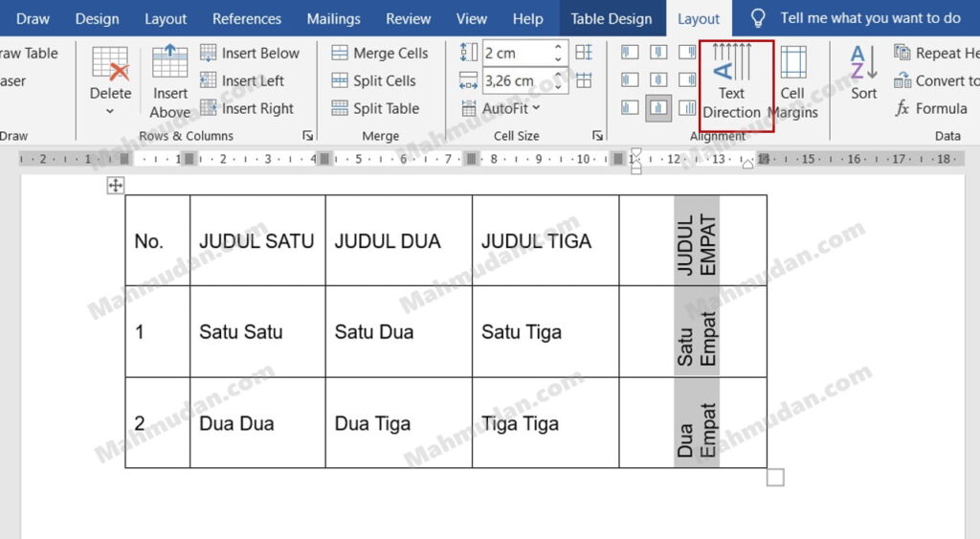Click Insert Below button

pyautogui.click(x=250, y=54)
